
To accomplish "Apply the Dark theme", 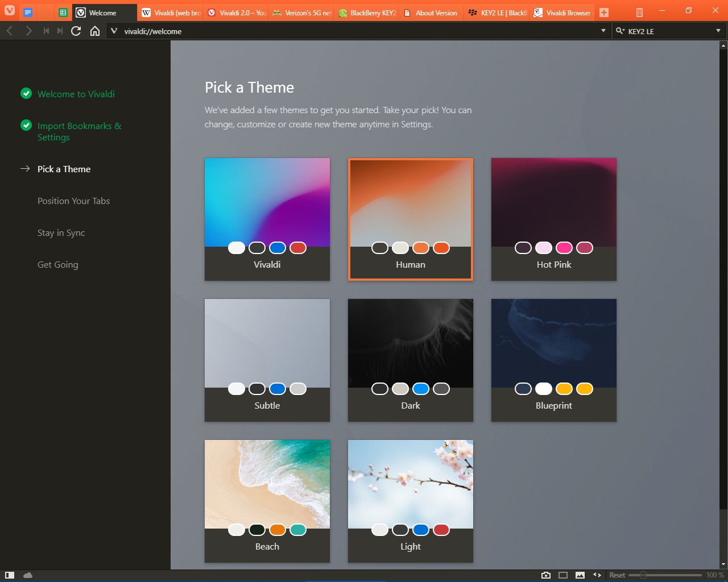I will 411,360.
